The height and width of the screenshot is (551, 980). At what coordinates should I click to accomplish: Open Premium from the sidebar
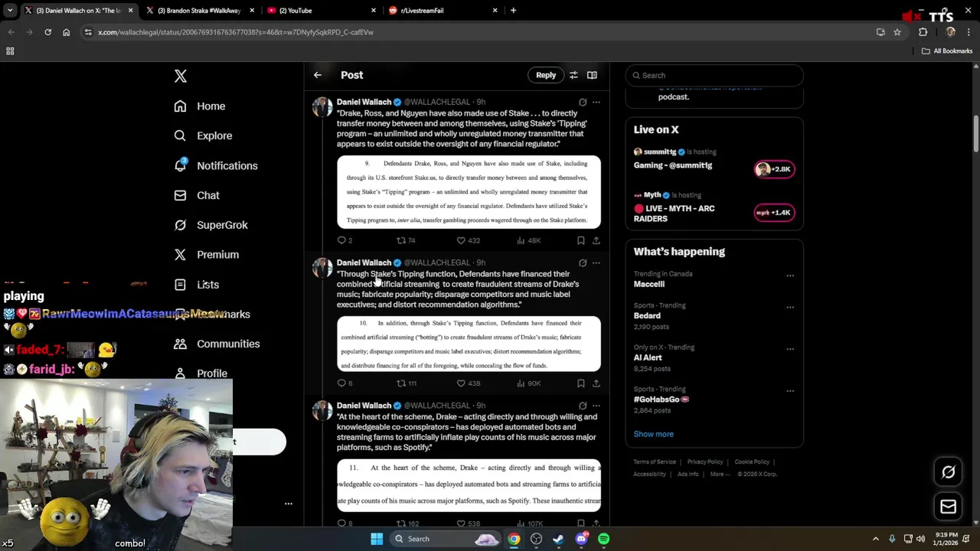pos(207,254)
